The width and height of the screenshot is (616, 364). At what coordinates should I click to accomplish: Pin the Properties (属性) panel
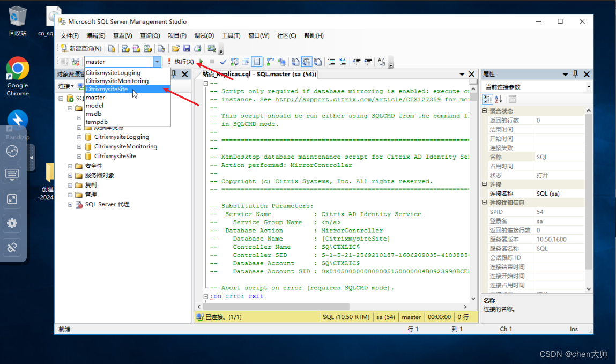576,74
